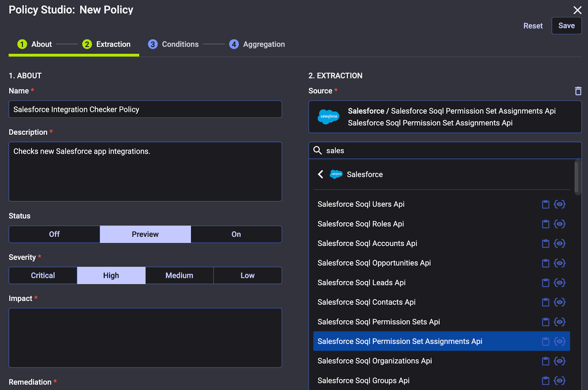This screenshot has width=588, height=390.
Task: Delete the selected source with trash icon
Action: coord(578,91)
